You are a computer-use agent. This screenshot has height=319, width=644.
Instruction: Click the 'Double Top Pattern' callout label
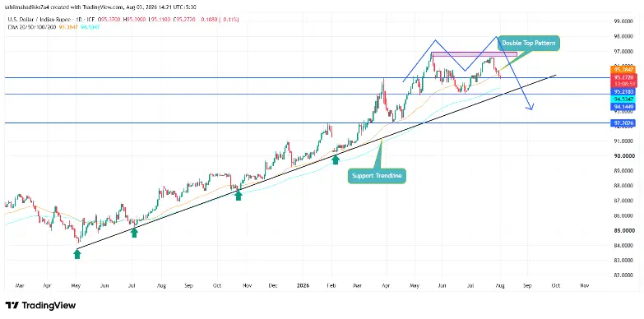point(528,43)
